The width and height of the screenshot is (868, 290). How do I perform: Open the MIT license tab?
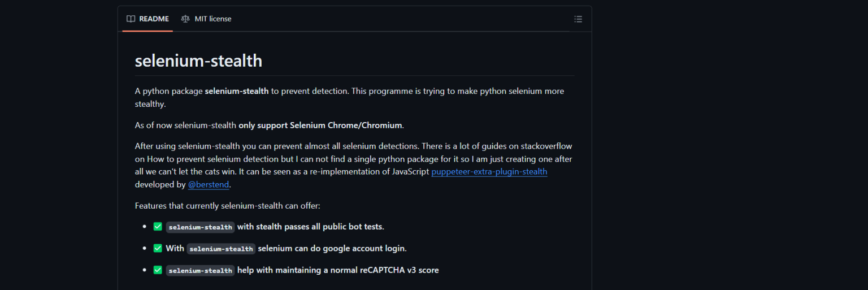[212, 19]
